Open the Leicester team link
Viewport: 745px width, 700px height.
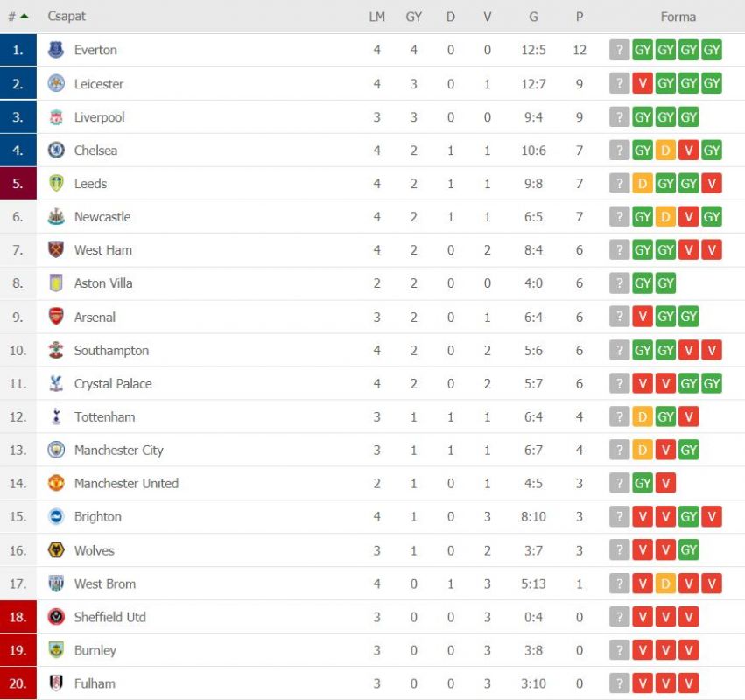pyautogui.click(x=99, y=84)
